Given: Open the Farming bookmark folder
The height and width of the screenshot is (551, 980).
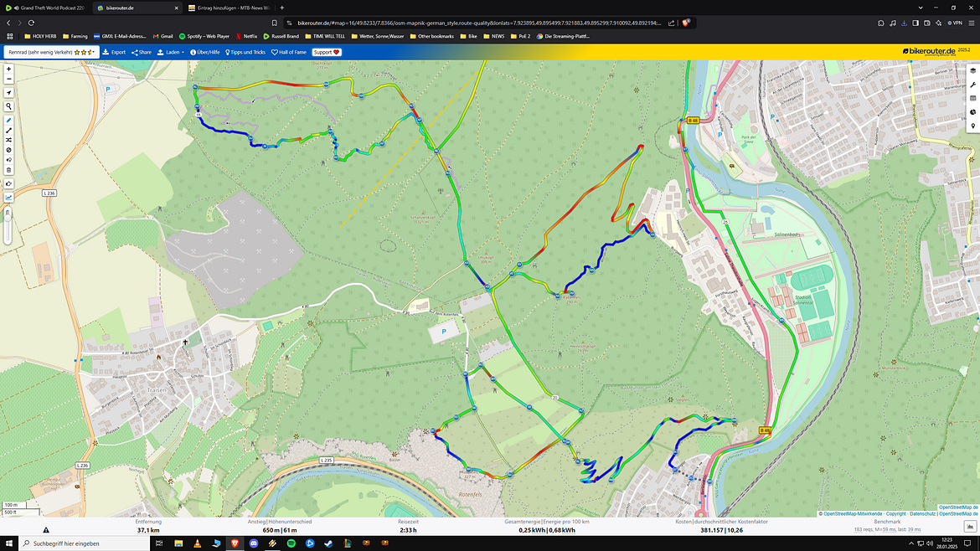Looking at the screenshot, I should (75, 36).
